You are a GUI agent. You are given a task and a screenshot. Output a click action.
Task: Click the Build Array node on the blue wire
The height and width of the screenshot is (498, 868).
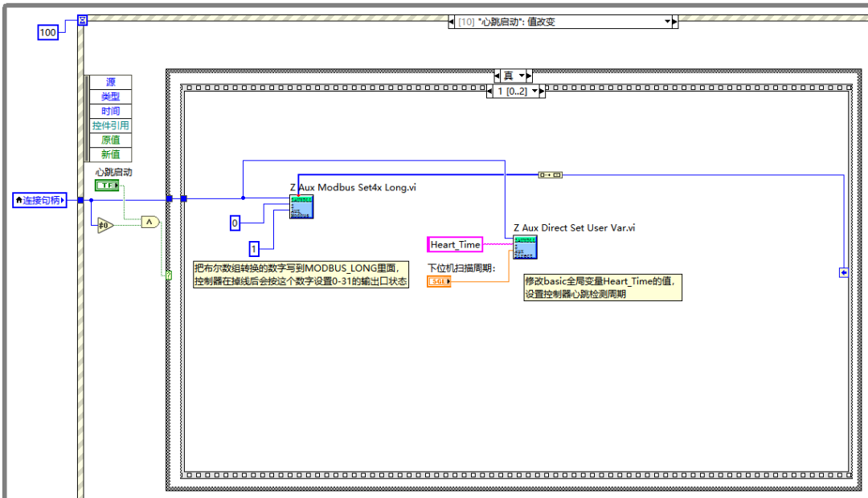551,174
